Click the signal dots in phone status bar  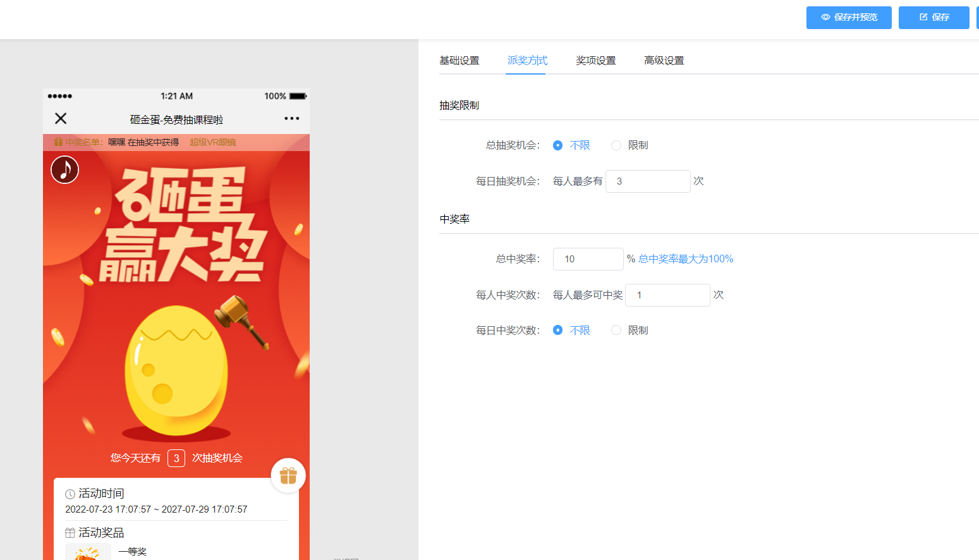[x=60, y=96]
